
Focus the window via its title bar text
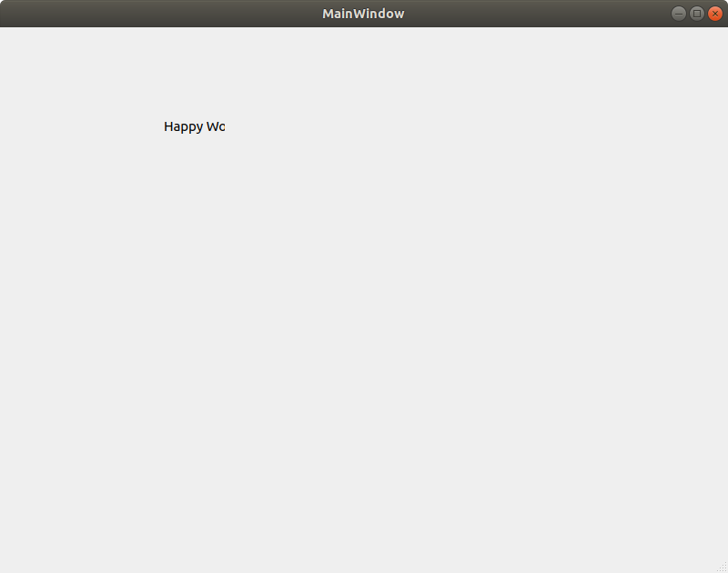point(363,14)
